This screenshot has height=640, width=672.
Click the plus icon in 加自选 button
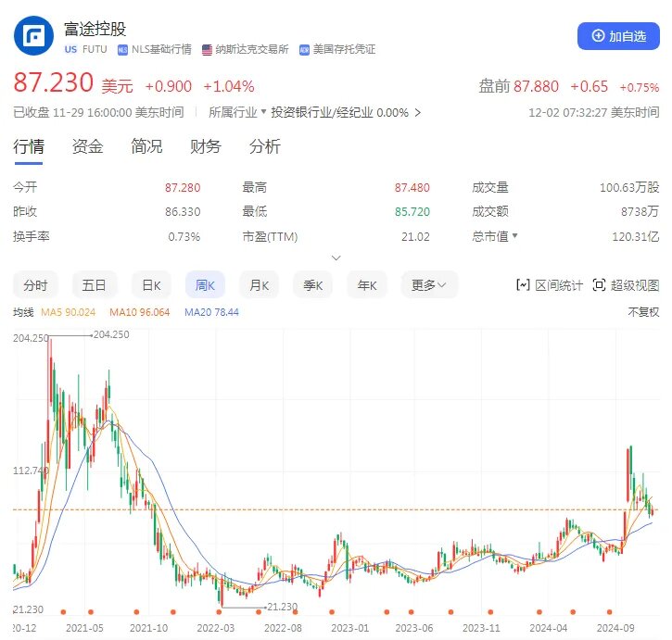point(598,36)
